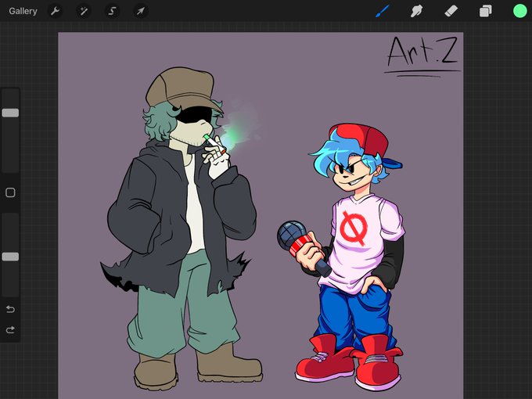Tap the square modify button in sidebar

[x=10, y=192]
